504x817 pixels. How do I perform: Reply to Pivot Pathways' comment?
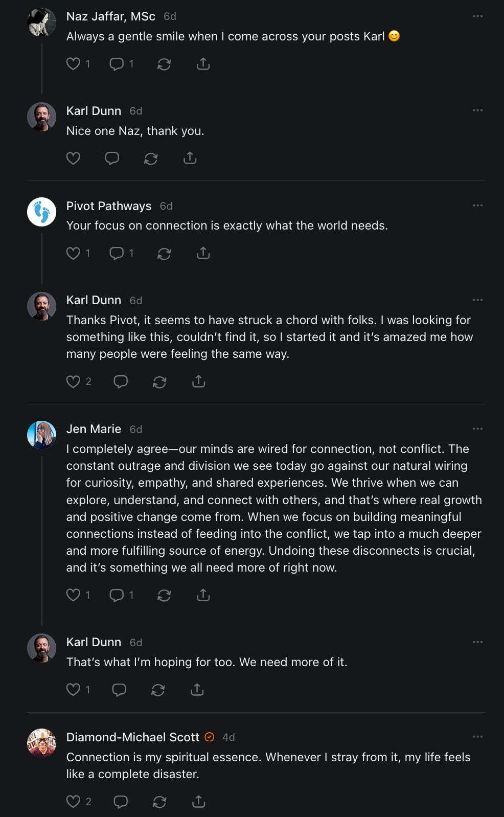coord(117,253)
